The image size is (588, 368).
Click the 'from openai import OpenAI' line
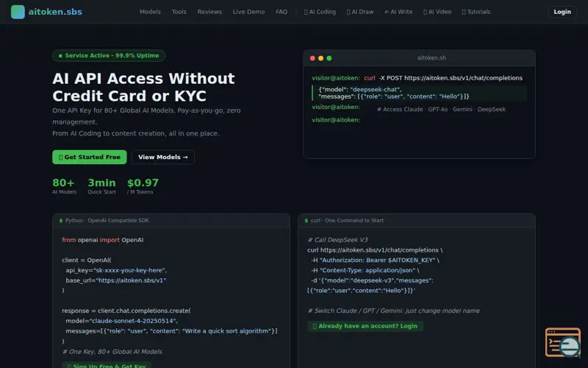click(x=103, y=240)
